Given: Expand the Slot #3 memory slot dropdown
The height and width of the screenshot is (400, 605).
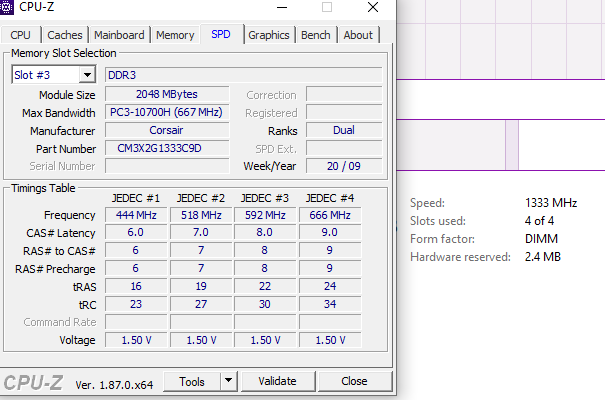Looking at the screenshot, I should pyautogui.click(x=86, y=75).
